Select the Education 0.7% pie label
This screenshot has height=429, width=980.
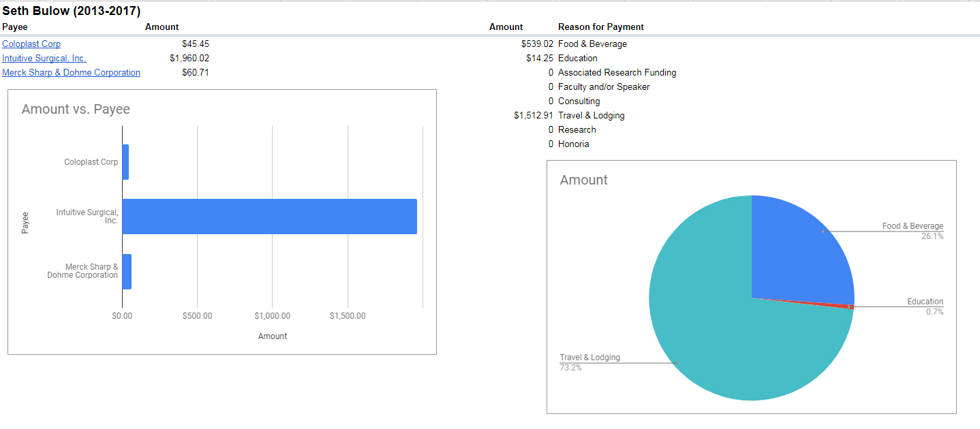pos(925,306)
